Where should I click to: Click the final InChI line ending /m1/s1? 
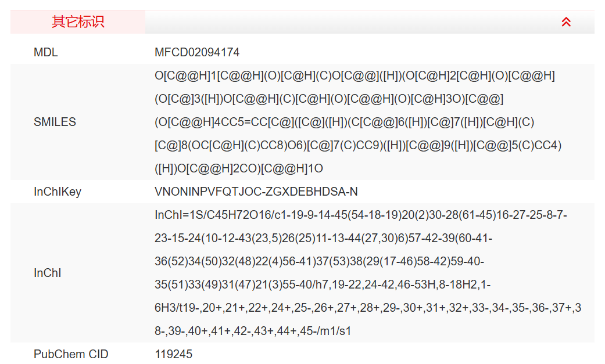click(x=253, y=331)
